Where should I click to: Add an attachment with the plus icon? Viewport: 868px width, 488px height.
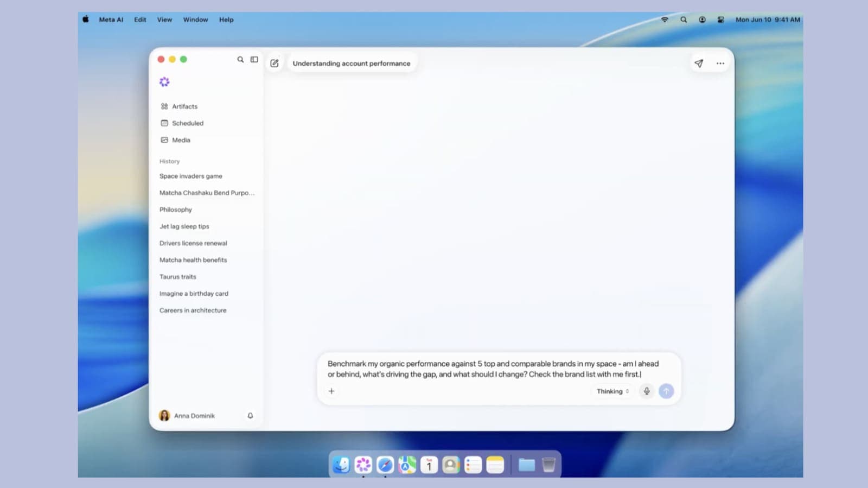[331, 391]
